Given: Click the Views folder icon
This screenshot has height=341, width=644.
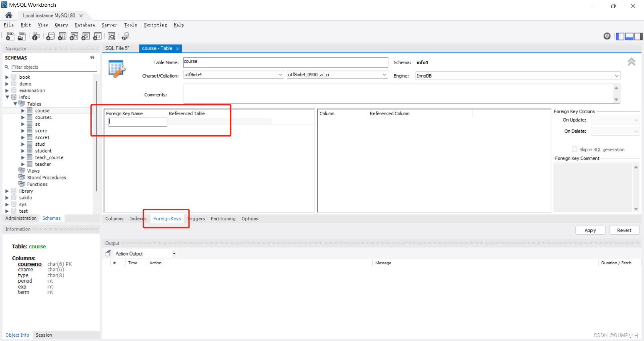Looking at the screenshot, I should click(x=22, y=170).
